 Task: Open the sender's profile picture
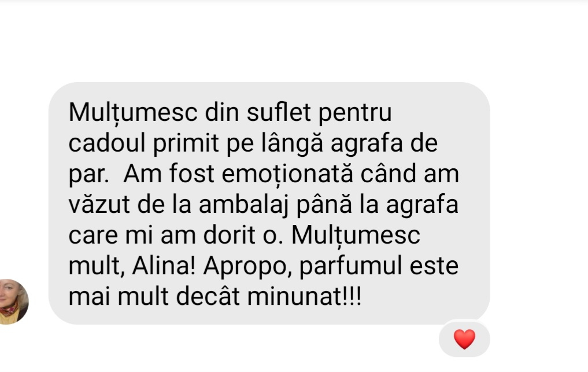click(x=13, y=302)
